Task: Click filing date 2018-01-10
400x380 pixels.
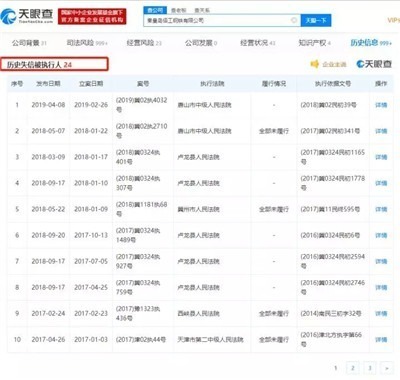Action: click(x=91, y=183)
